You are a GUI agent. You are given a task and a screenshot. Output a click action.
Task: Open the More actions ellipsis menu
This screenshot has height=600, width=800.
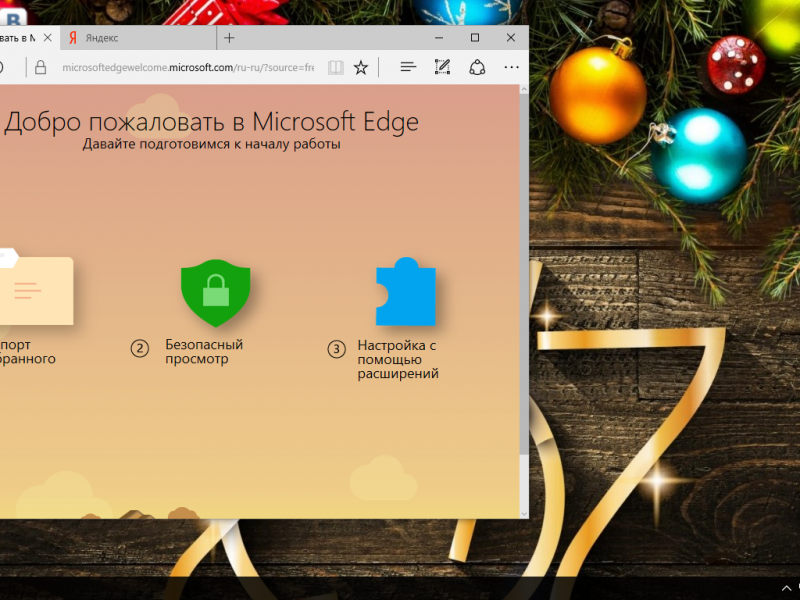(511, 67)
